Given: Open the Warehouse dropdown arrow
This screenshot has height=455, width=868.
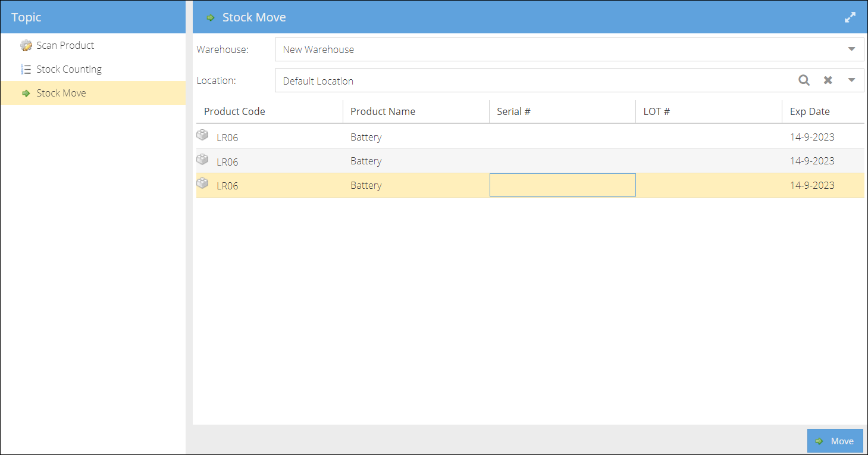Looking at the screenshot, I should point(852,49).
